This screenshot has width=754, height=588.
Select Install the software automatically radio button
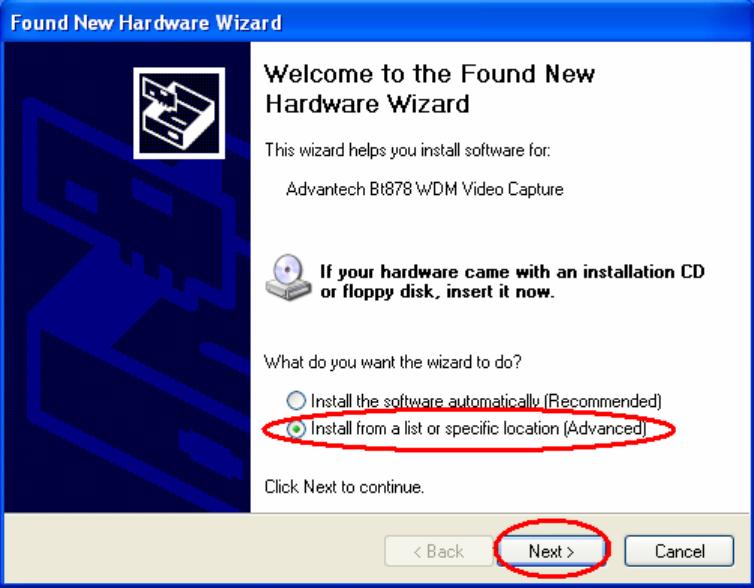pyautogui.click(x=296, y=400)
